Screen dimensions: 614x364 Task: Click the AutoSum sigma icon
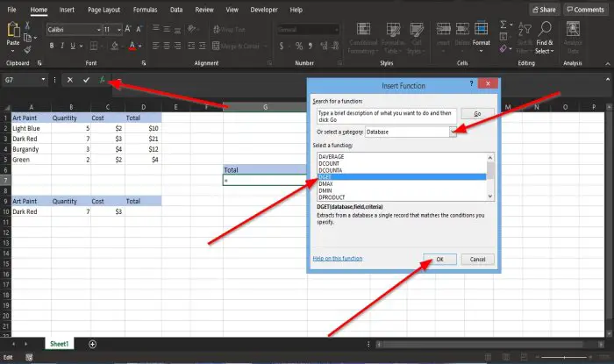point(503,25)
